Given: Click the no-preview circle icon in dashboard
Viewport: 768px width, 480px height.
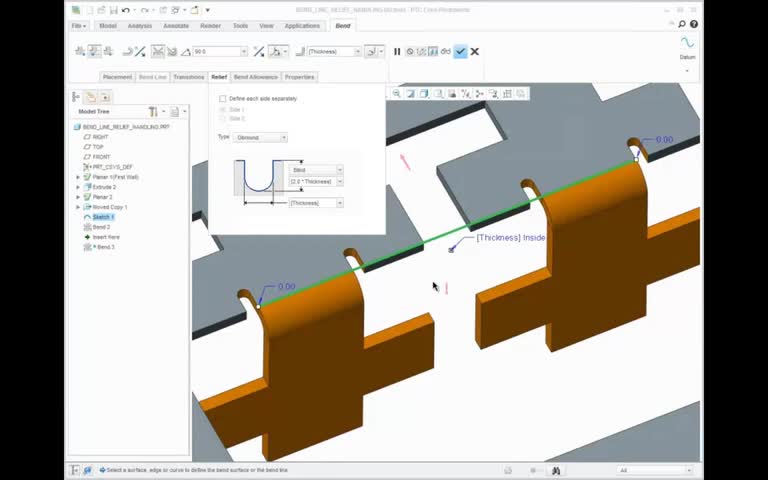Looking at the screenshot, I should 410,51.
